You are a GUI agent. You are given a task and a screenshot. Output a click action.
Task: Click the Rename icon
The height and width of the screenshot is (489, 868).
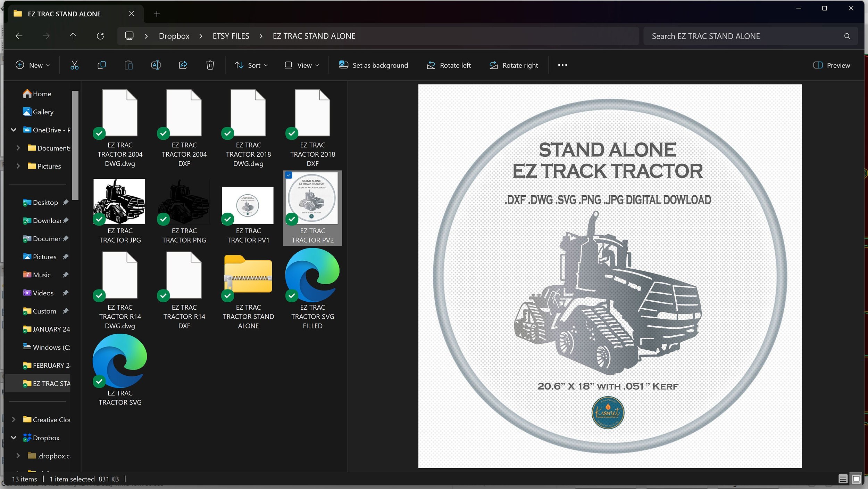click(156, 65)
